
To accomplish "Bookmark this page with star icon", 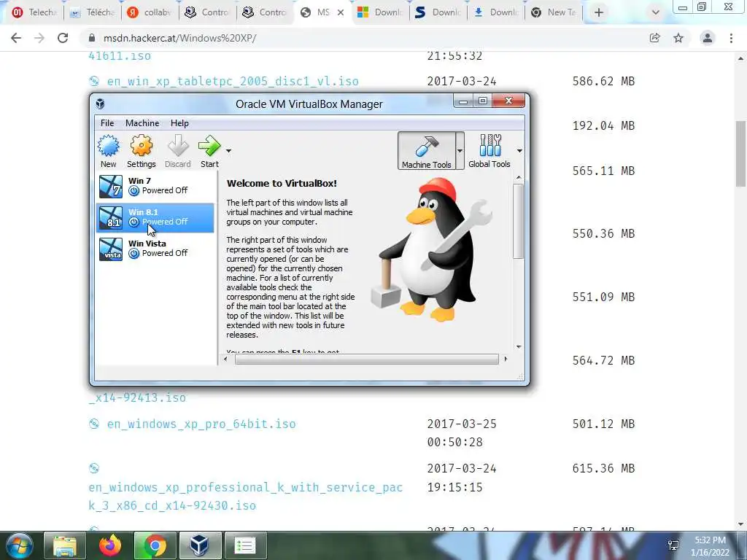I will 678,38.
